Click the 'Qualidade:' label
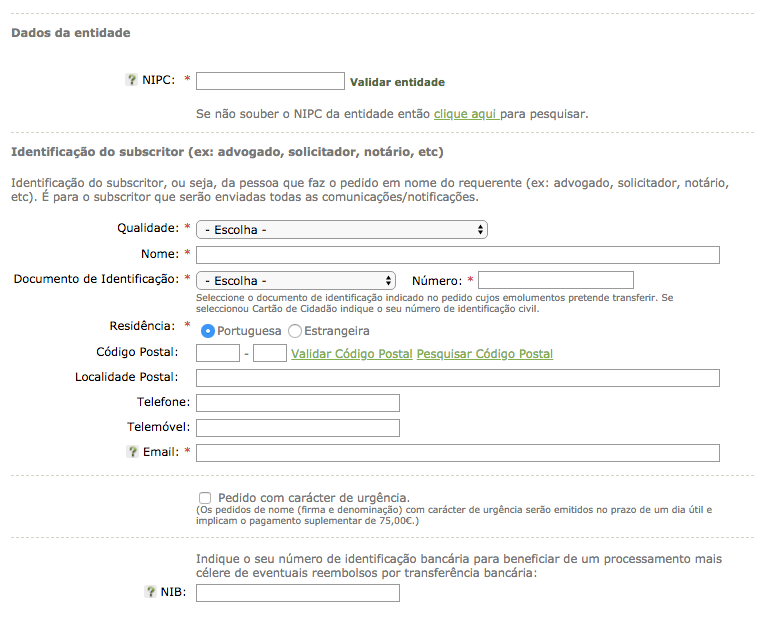The width and height of the screenshot is (761, 623). click(x=148, y=228)
